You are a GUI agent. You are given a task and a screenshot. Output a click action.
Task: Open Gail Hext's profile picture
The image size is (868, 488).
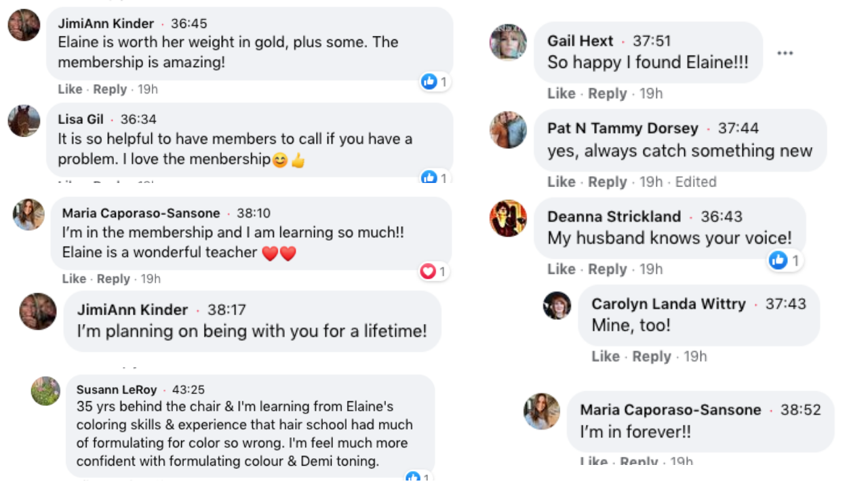[x=508, y=42]
